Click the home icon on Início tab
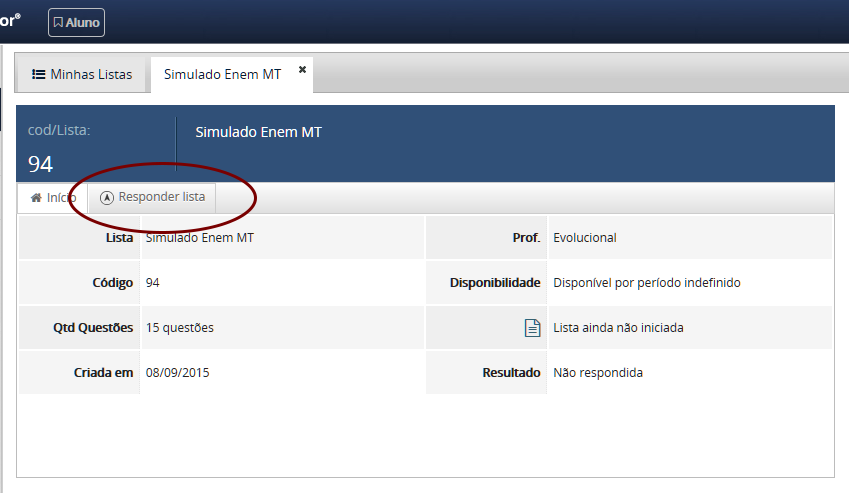 pos(36,198)
